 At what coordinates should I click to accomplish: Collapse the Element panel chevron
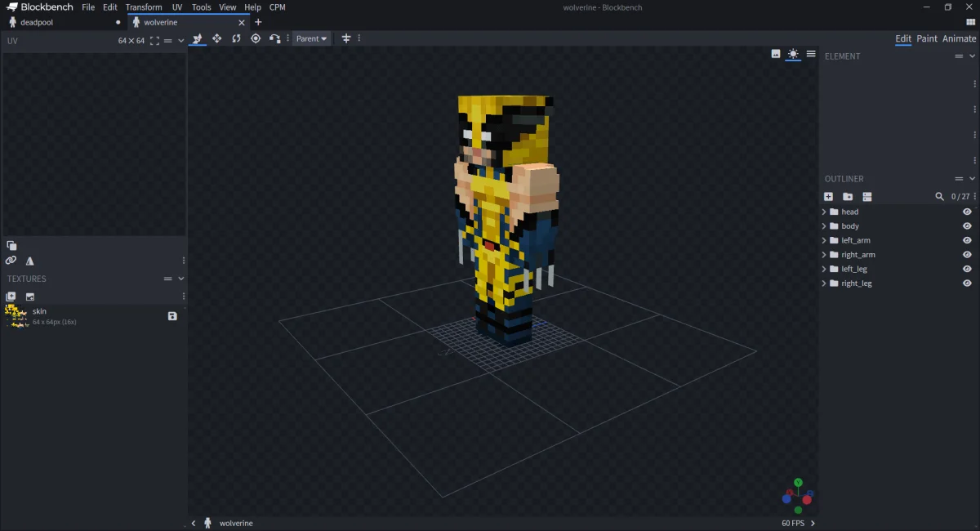(972, 56)
